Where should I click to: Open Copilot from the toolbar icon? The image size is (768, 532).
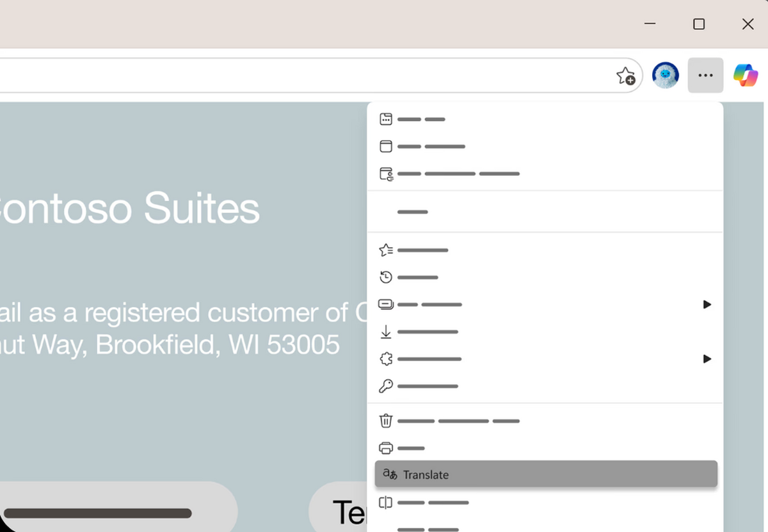[745, 76]
